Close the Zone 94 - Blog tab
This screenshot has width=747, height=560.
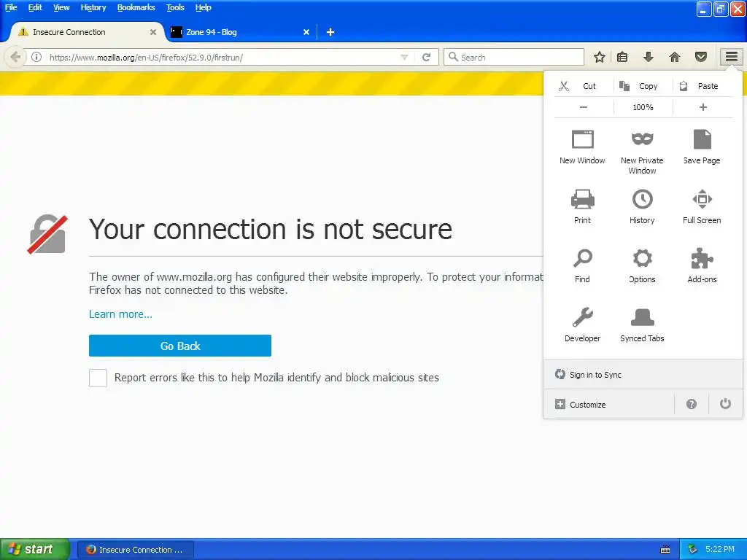[306, 32]
